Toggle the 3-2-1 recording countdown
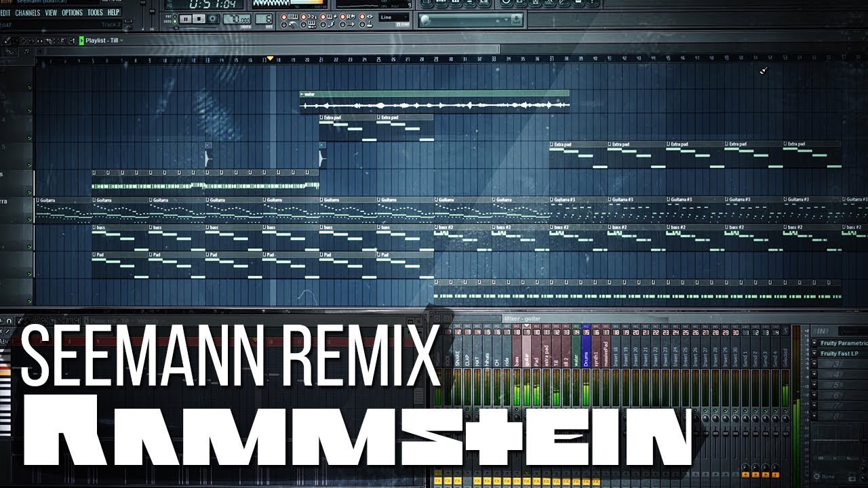The image size is (868, 488). 311,16
